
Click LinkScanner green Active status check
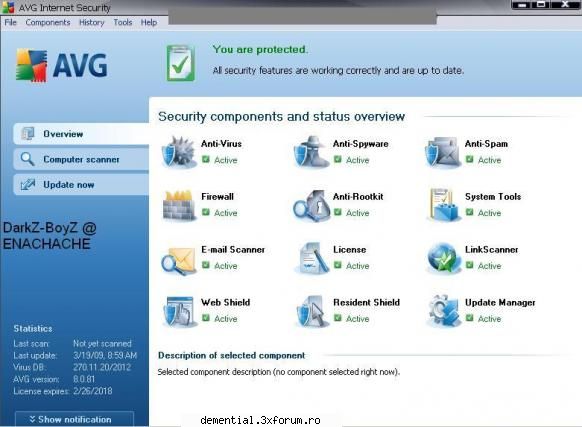(x=470, y=265)
